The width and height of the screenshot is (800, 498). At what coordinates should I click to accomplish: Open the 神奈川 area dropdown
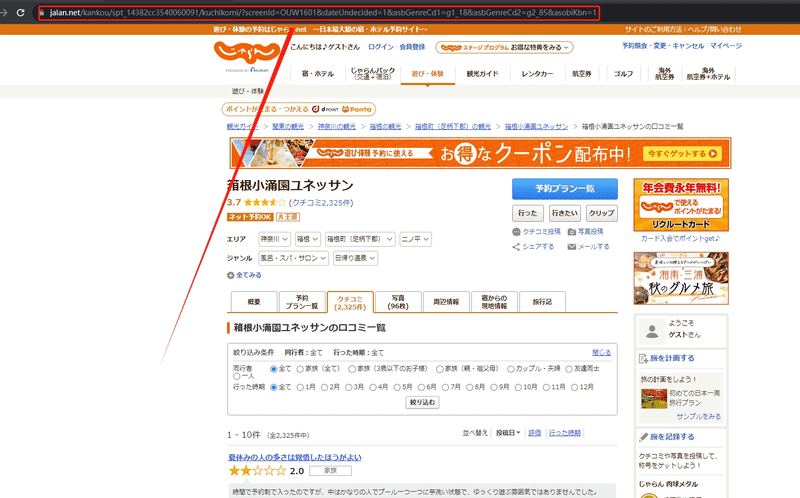point(274,239)
